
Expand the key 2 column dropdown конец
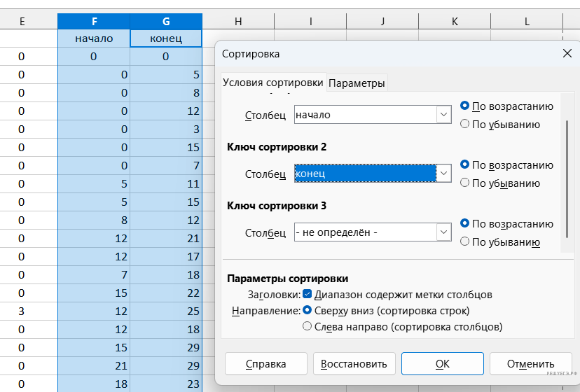coord(443,174)
